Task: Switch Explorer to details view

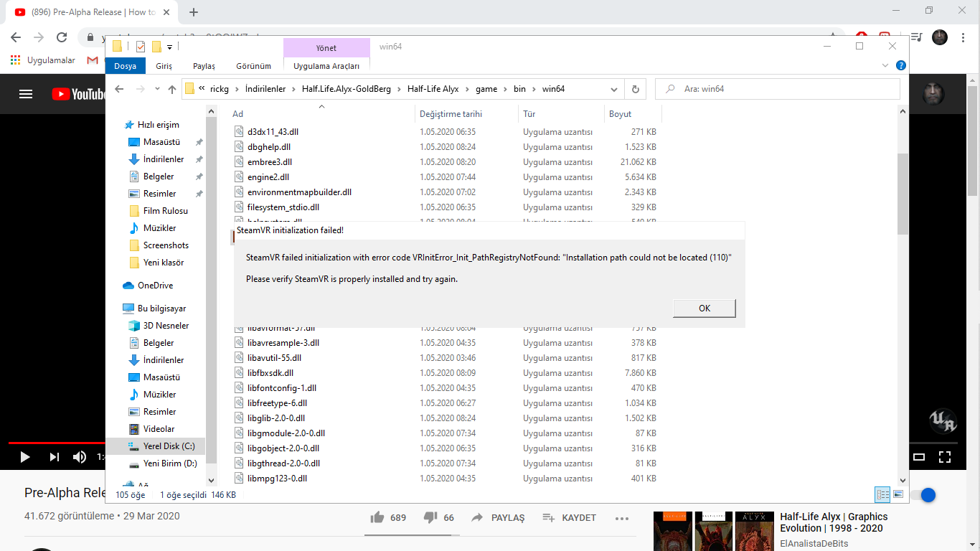Action: coord(883,494)
